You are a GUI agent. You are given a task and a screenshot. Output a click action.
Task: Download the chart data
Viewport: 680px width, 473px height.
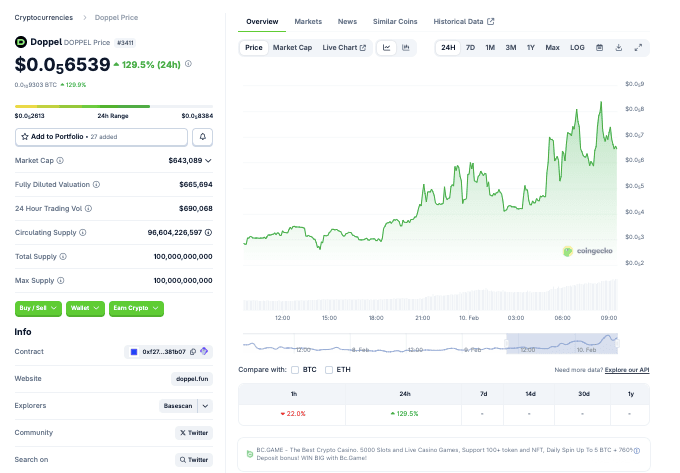point(619,47)
